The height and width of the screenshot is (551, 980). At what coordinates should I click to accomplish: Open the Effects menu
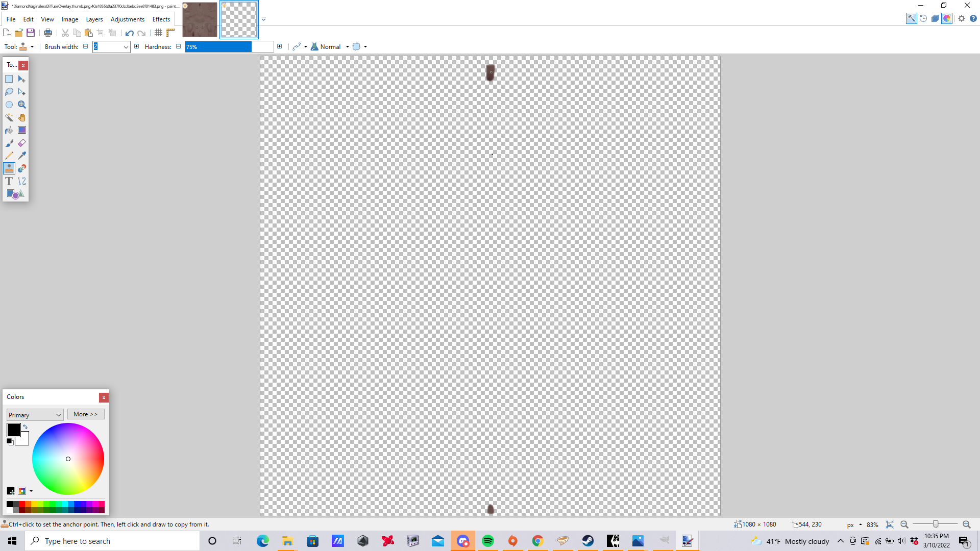click(x=161, y=19)
